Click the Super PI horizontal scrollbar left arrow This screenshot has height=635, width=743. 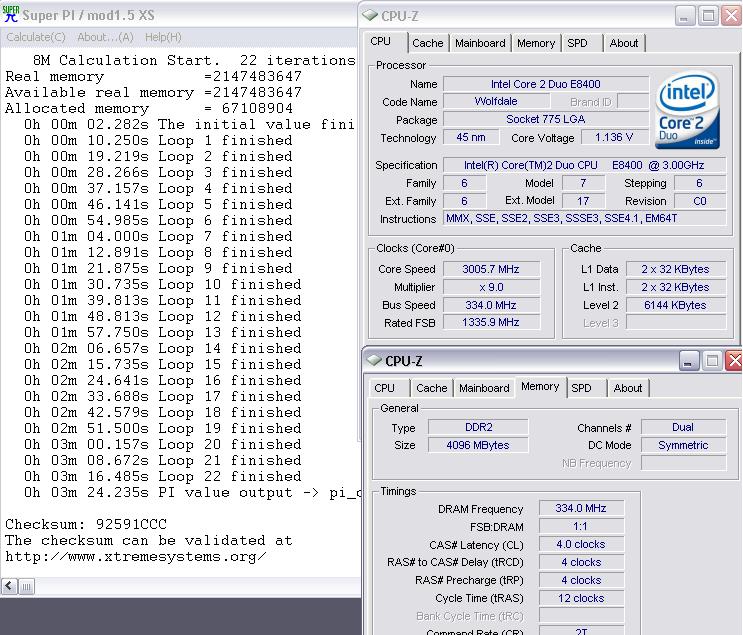tap(9, 586)
